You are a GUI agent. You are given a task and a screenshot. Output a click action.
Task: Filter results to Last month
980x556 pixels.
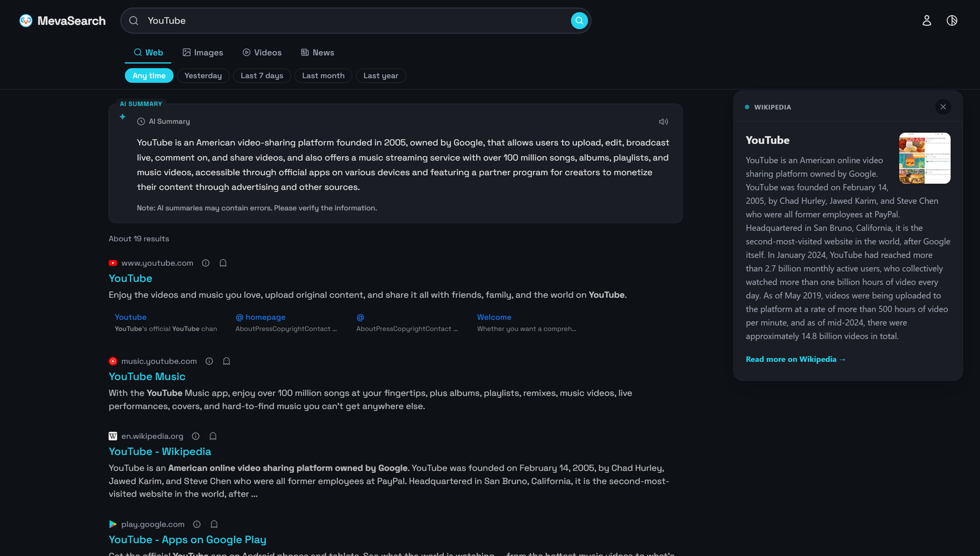(323, 76)
